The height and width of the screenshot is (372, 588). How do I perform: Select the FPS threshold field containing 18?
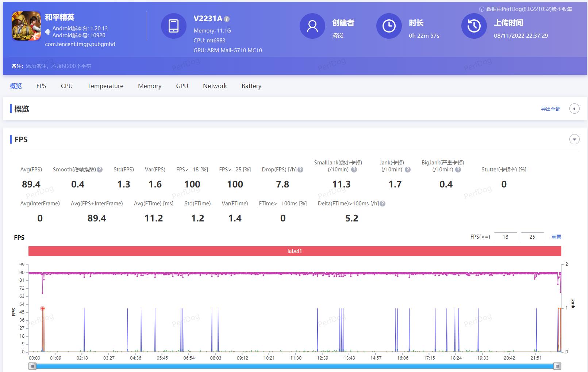505,236
